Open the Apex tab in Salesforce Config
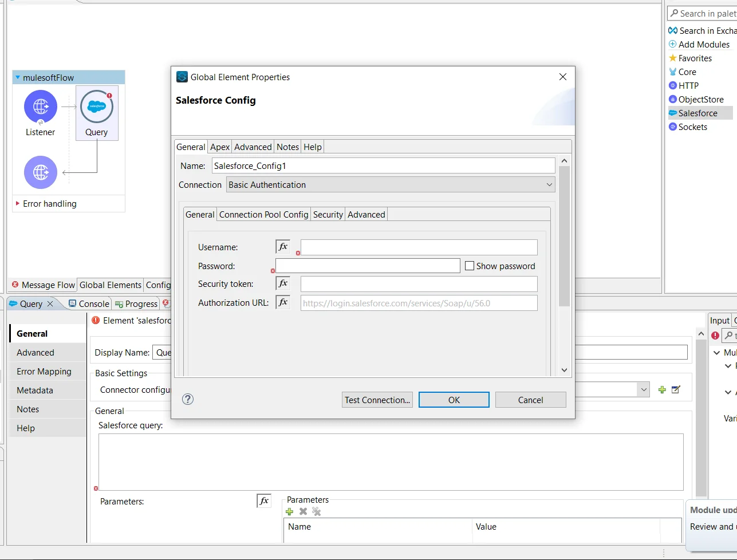737x560 pixels. pyautogui.click(x=219, y=147)
